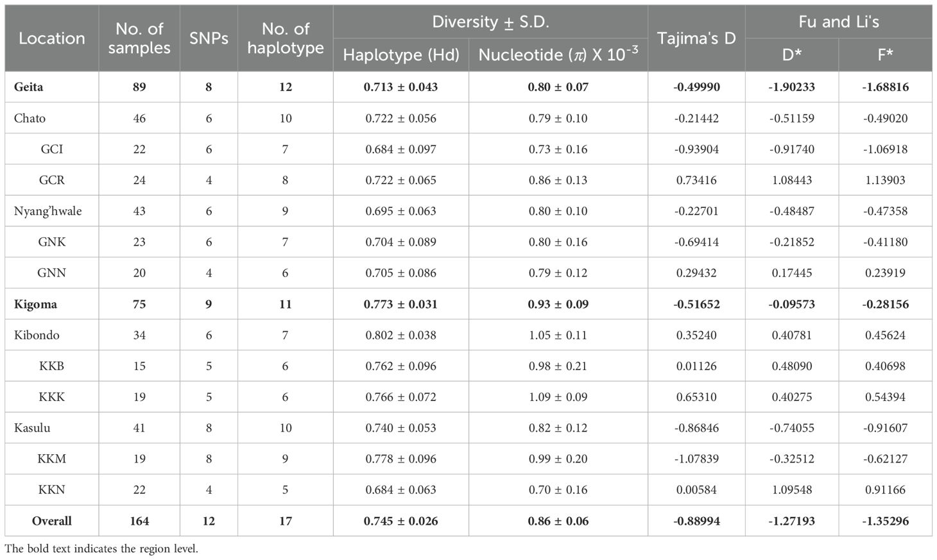937x560 pixels.
Task: Select Geita D* value -1.90233
Action: click(x=792, y=87)
